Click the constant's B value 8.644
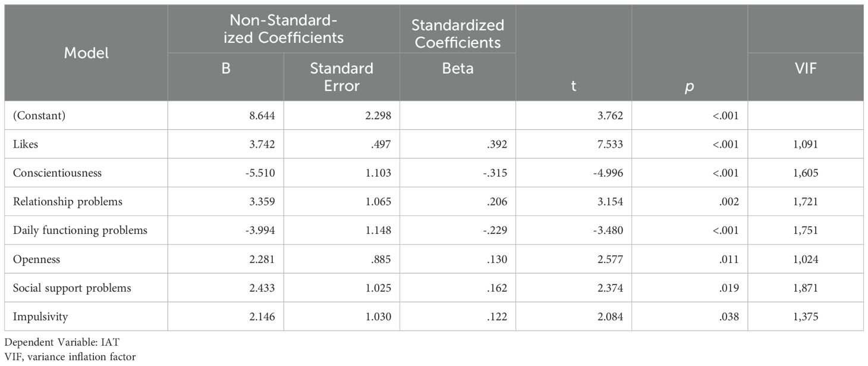868x366 pixels. [x=260, y=115]
